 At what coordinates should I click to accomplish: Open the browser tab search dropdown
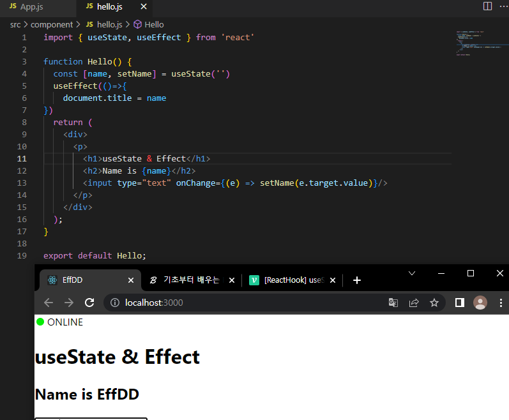click(412, 273)
